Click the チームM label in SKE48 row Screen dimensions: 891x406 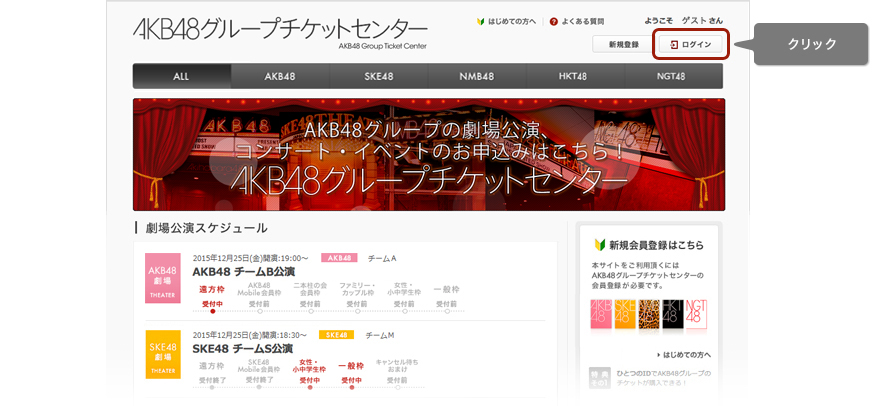pyautogui.click(x=380, y=335)
